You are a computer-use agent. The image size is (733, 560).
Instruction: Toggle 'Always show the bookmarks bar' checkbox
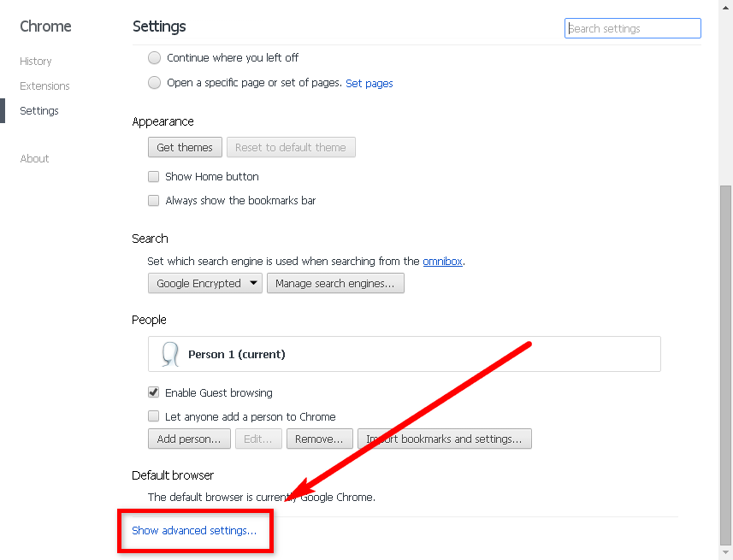click(154, 201)
